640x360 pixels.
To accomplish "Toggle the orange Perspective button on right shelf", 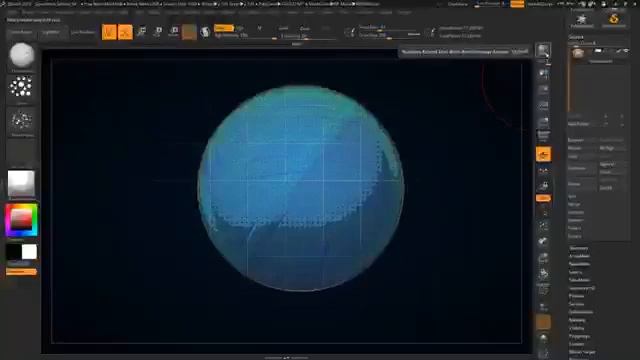I will click(543, 154).
